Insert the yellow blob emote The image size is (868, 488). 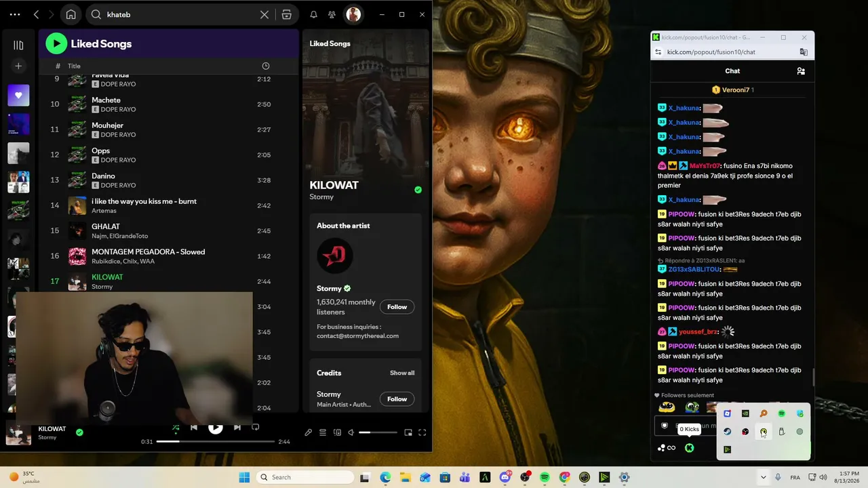click(x=667, y=407)
